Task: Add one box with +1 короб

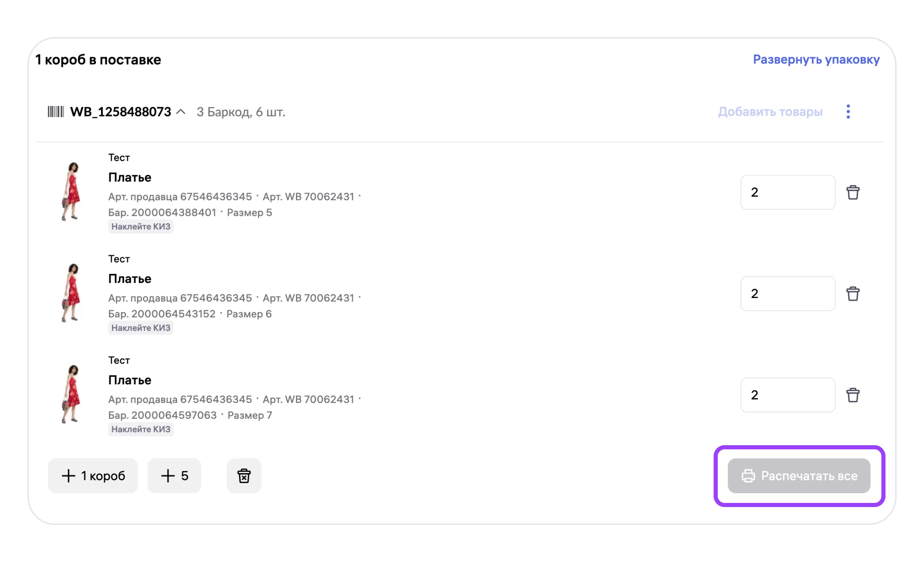Action: [x=93, y=476]
